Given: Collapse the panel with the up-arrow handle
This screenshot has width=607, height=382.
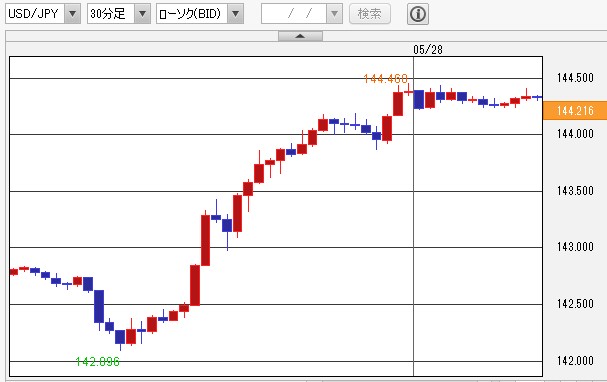Looking at the screenshot, I should 300,36.
